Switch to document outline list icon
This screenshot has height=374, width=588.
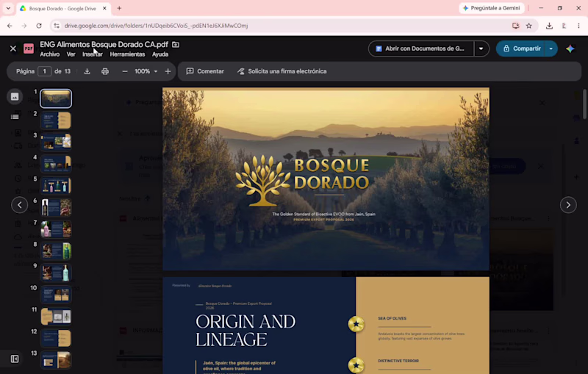coord(15,117)
